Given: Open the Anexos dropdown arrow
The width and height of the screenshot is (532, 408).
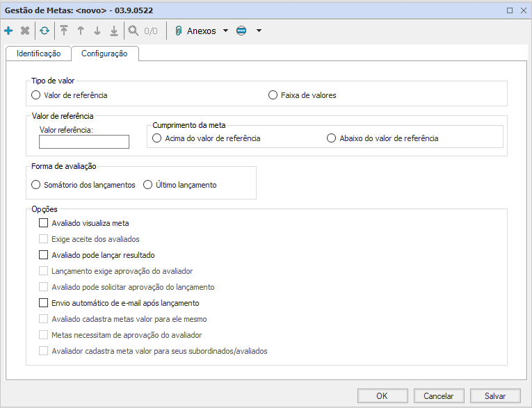Looking at the screenshot, I should coord(225,31).
